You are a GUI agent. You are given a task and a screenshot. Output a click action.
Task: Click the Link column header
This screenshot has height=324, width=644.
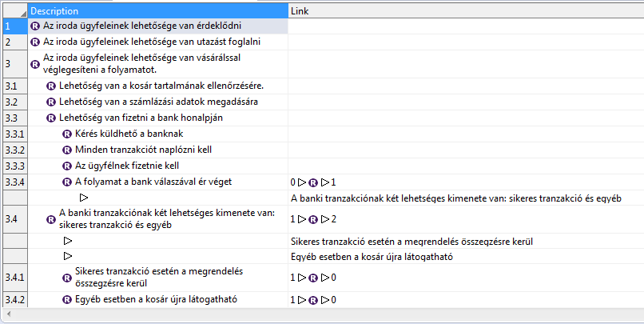click(466, 11)
